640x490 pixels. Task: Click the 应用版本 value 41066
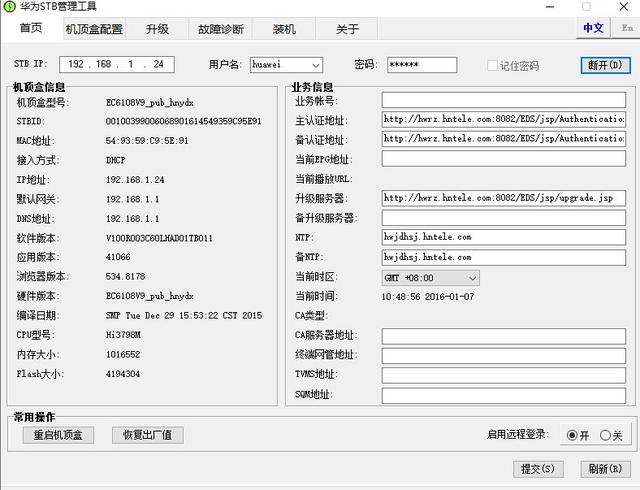(x=118, y=257)
